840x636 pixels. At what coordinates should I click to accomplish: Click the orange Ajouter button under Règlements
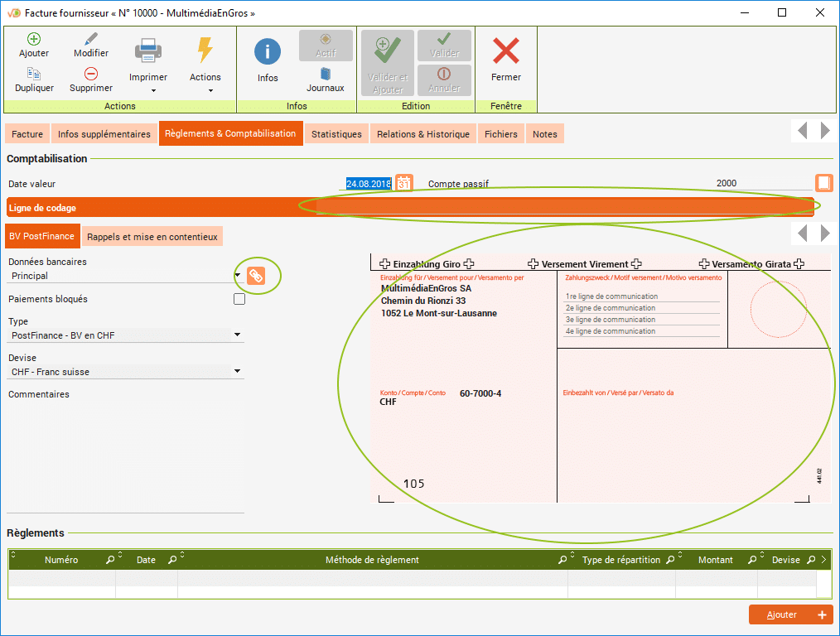(790, 614)
